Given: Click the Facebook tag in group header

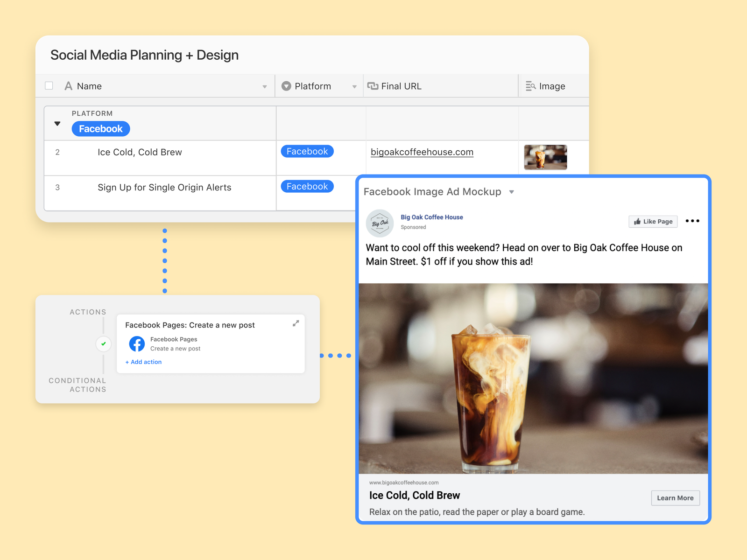Looking at the screenshot, I should click(x=101, y=129).
